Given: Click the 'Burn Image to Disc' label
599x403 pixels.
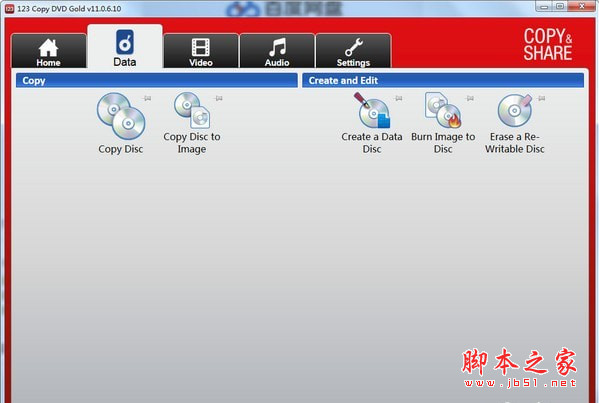Looking at the screenshot, I should click(x=443, y=142).
